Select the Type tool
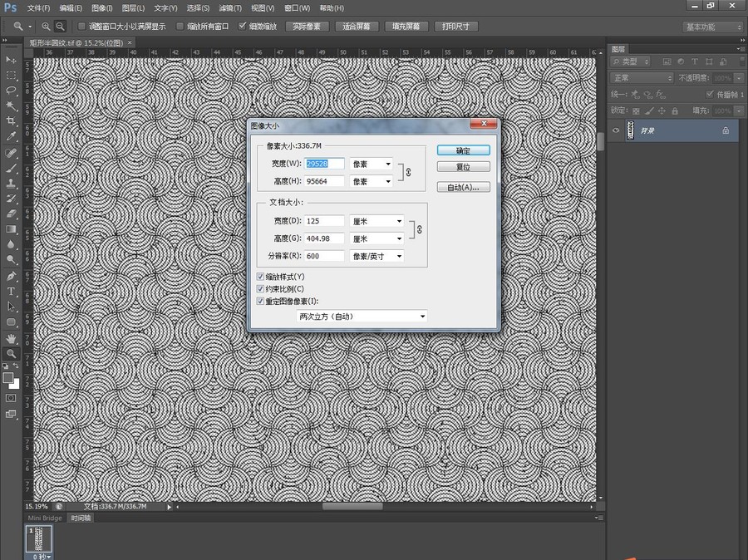748x560 pixels. (x=11, y=292)
